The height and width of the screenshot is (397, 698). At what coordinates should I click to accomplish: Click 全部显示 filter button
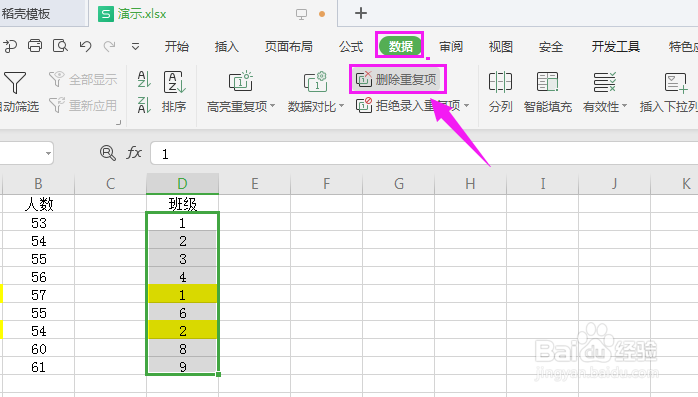pos(83,80)
